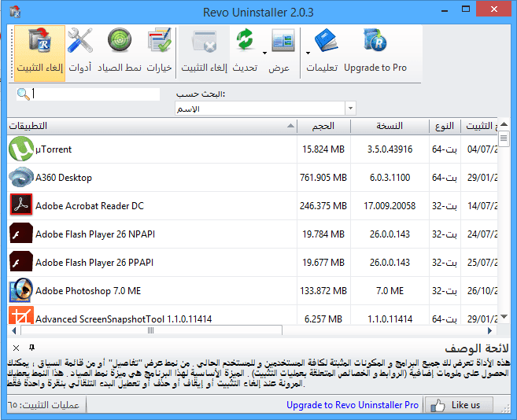Activate Hunter Mode (نمط الصياد) icon
The width and height of the screenshot is (517, 420).
pyautogui.click(x=120, y=41)
